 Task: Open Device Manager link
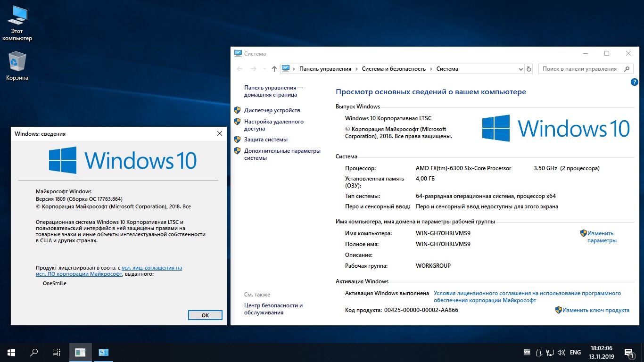point(272,110)
